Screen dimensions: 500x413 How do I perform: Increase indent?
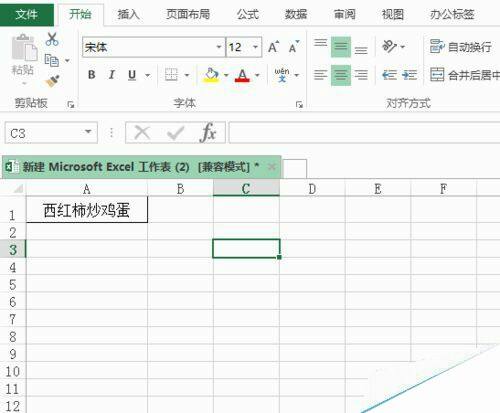tap(409, 75)
